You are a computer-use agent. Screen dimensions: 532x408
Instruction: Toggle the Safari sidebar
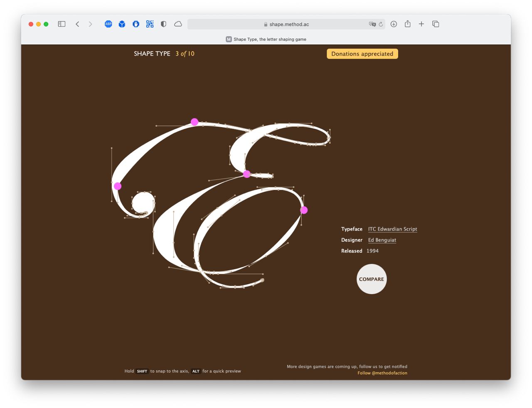62,24
